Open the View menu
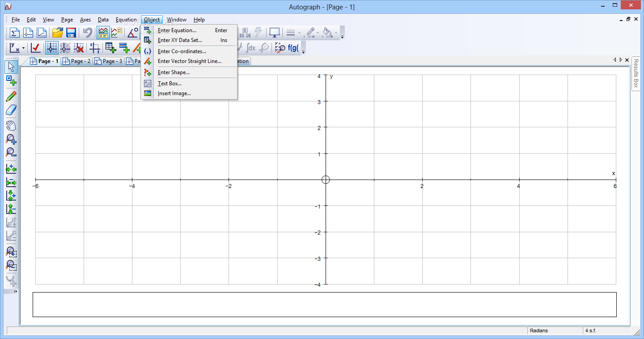 (48, 20)
